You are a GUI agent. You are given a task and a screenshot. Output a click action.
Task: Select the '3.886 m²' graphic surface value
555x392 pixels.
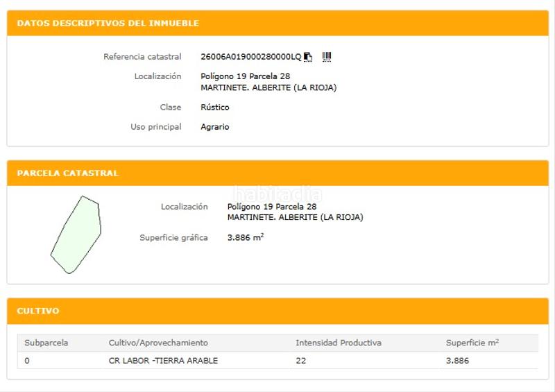[246, 237]
